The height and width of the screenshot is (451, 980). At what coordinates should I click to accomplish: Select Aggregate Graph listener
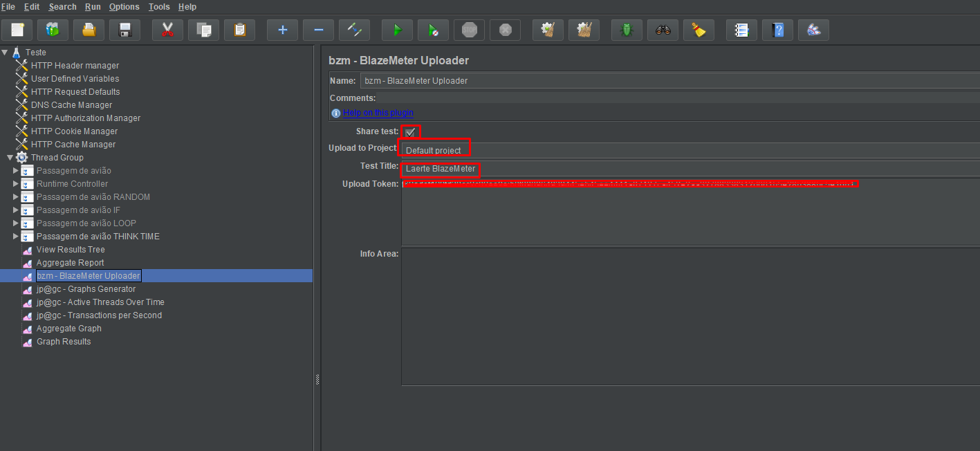click(68, 328)
